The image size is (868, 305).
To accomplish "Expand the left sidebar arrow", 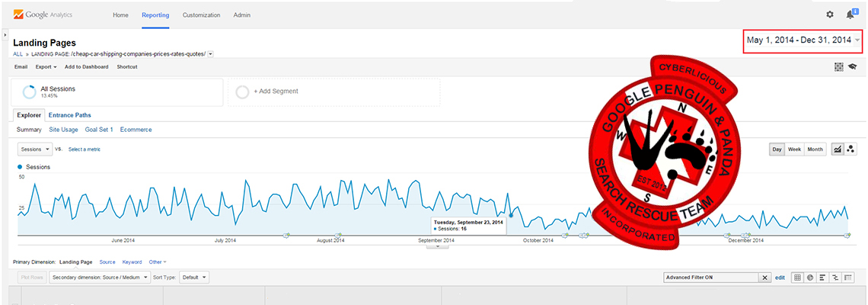I will 5,35.
